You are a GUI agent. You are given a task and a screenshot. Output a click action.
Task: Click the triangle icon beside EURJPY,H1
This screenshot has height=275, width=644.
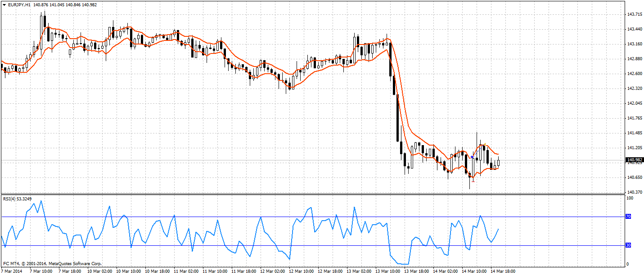(4, 4)
